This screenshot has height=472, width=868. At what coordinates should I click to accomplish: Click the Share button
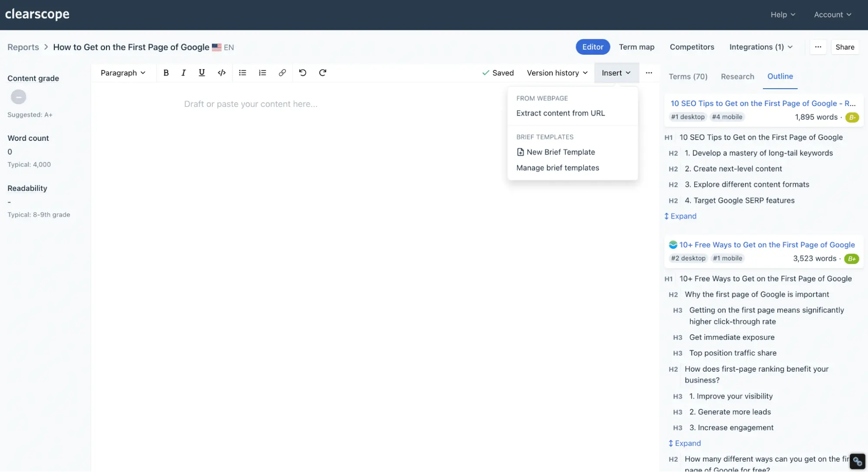pos(845,47)
